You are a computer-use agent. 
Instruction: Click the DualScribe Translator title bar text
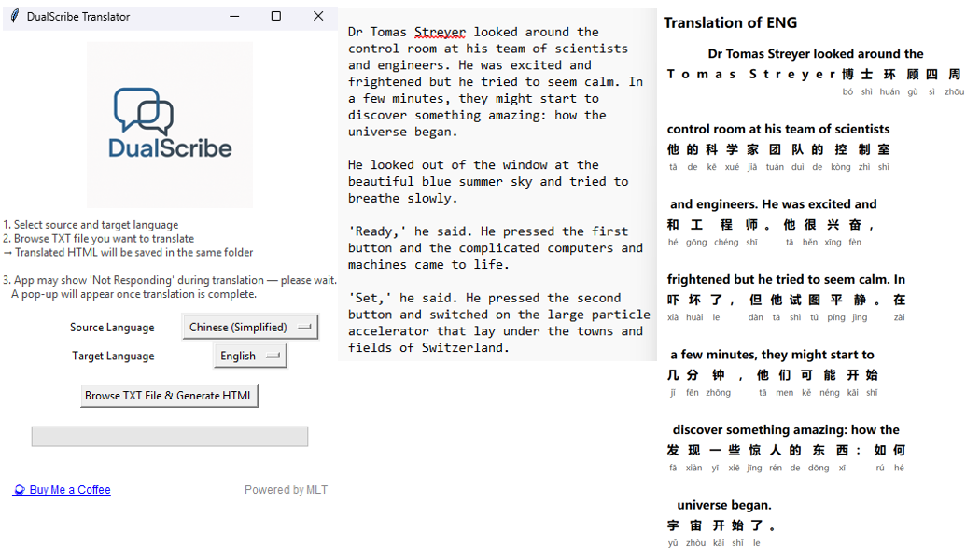click(x=78, y=17)
